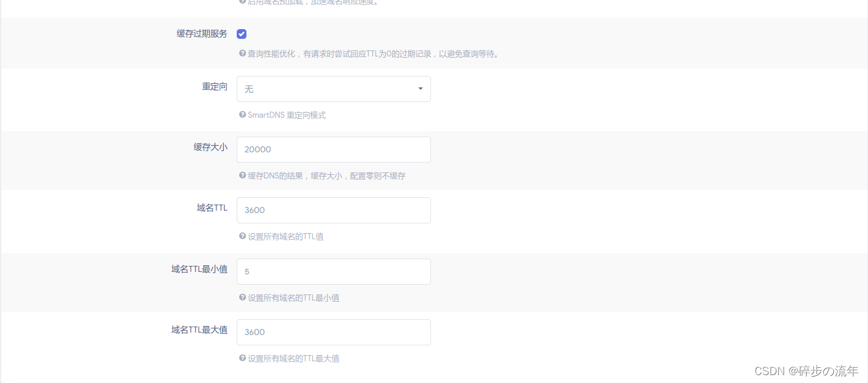Click the 域名TTL最小值 label
This screenshot has width=868, height=383.
click(200, 269)
